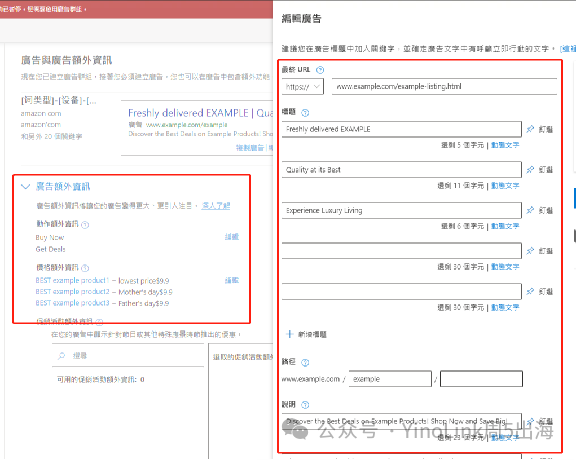Viewport: 576px width, 460px height.
Task: Click the help icon beside 標題 label
Action: [x=305, y=113]
